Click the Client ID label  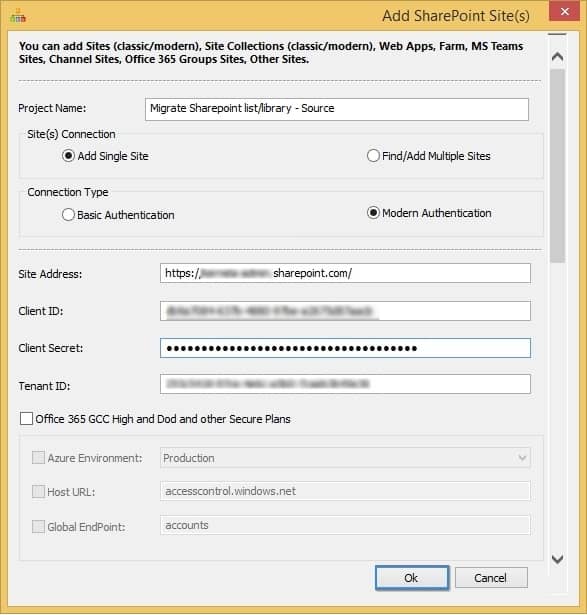40,311
